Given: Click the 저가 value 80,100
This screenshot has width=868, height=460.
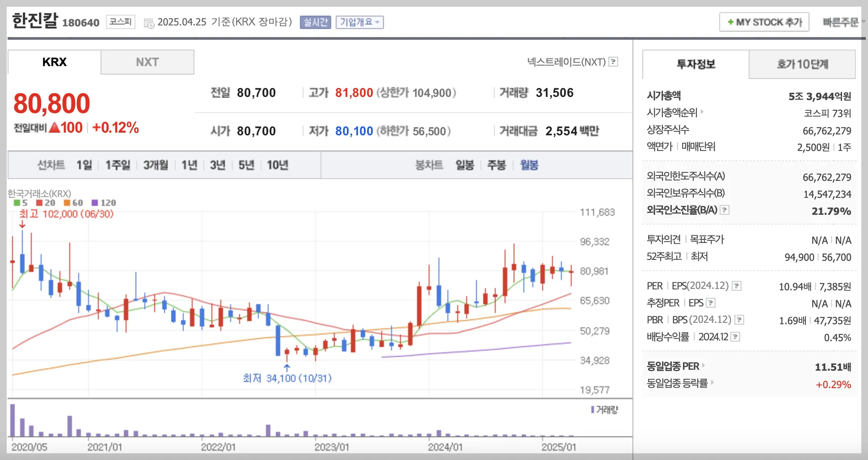Looking at the screenshot, I should pyautogui.click(x=354, y=131).
